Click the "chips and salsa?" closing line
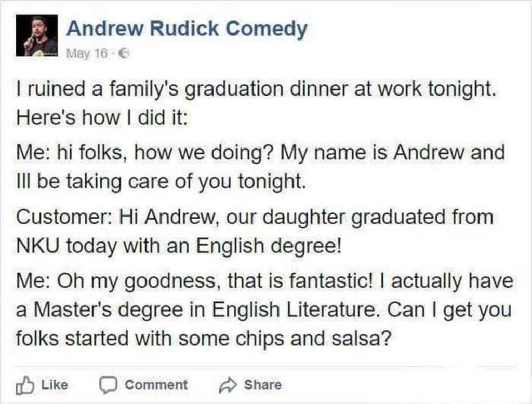This screenshot has height=404, width=532. click(203, 338)
